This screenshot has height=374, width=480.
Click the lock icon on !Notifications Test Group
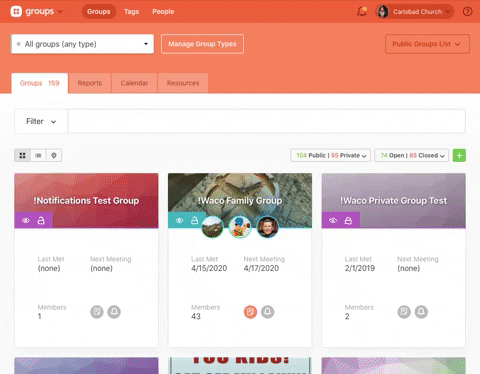41,220
